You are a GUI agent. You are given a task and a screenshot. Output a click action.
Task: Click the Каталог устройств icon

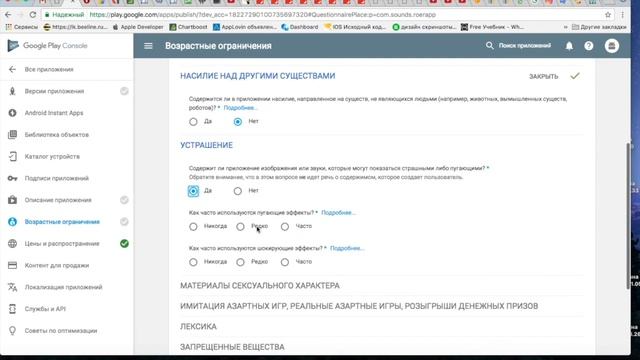(12, 156)
